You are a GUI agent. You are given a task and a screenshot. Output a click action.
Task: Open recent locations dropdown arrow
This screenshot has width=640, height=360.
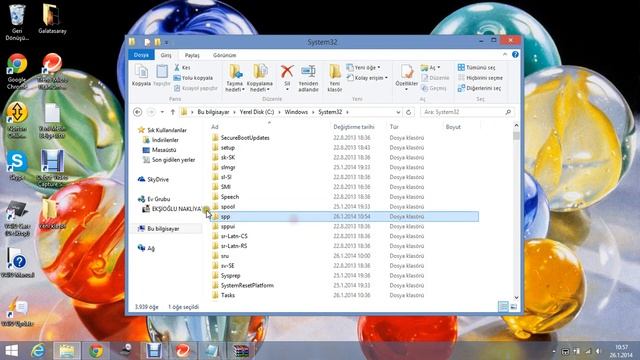(162, 112)
